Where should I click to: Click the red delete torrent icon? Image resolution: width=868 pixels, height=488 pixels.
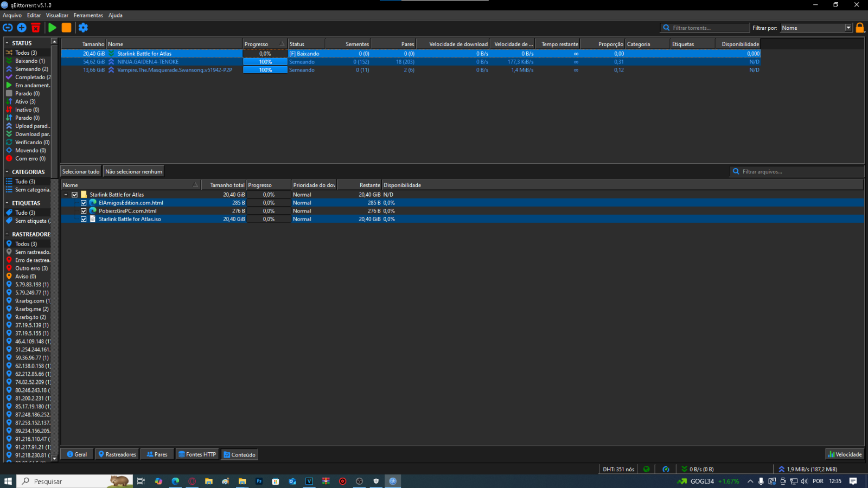click(x=36, y=28)
